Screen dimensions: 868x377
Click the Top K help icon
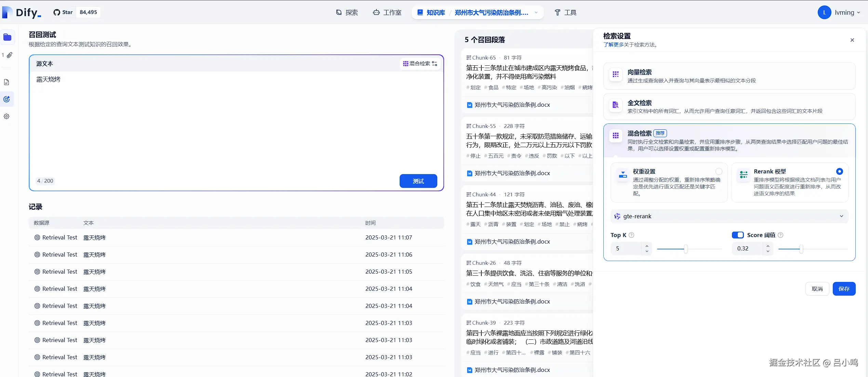click(632, 235)
